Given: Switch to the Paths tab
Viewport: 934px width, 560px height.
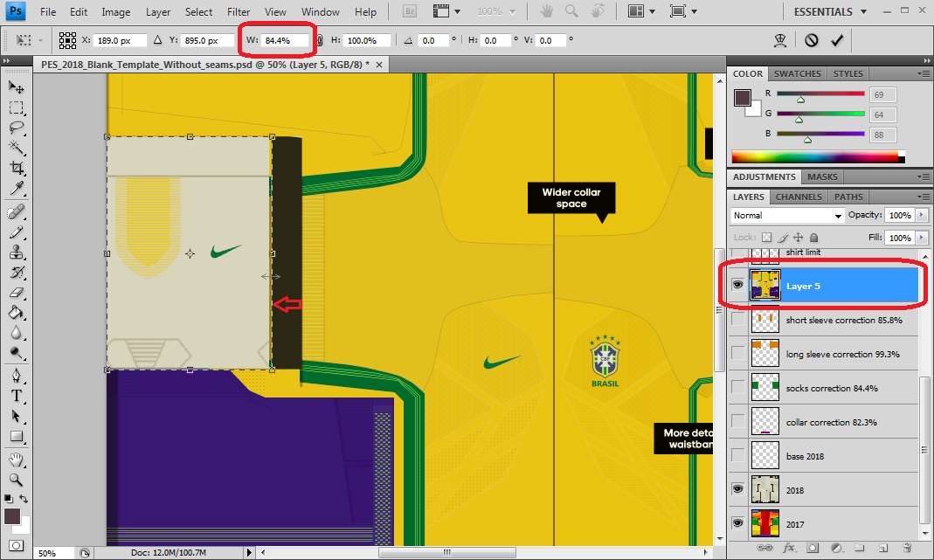Looking at the screenshot, I should point(848,197).
